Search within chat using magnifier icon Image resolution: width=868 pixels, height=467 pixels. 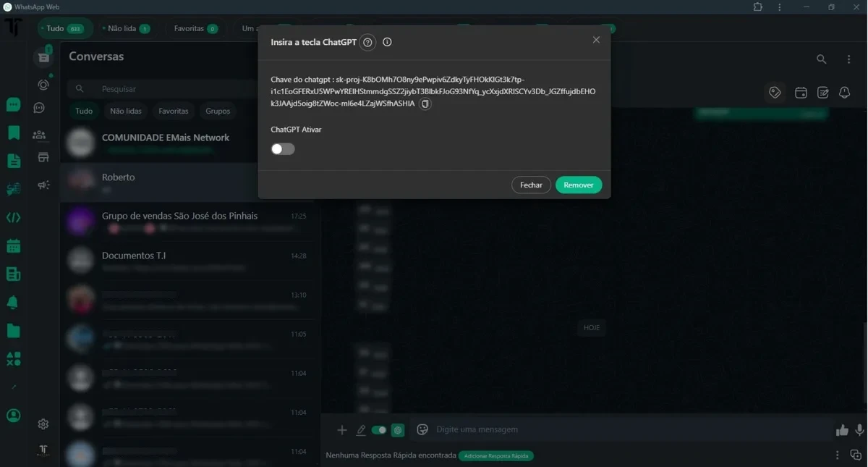pos(822,59)
